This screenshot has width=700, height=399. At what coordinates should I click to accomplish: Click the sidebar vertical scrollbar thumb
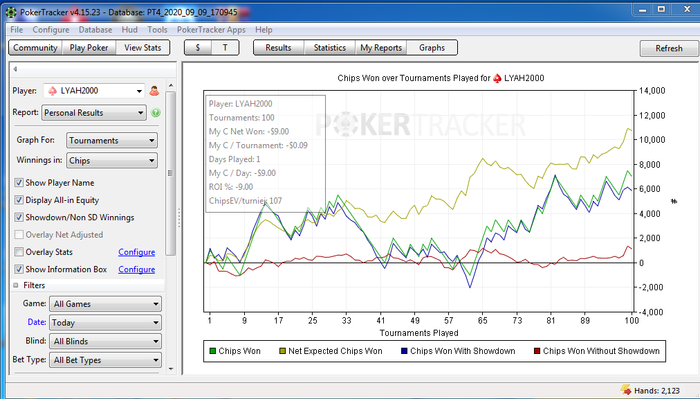click(x=170, y=173)
